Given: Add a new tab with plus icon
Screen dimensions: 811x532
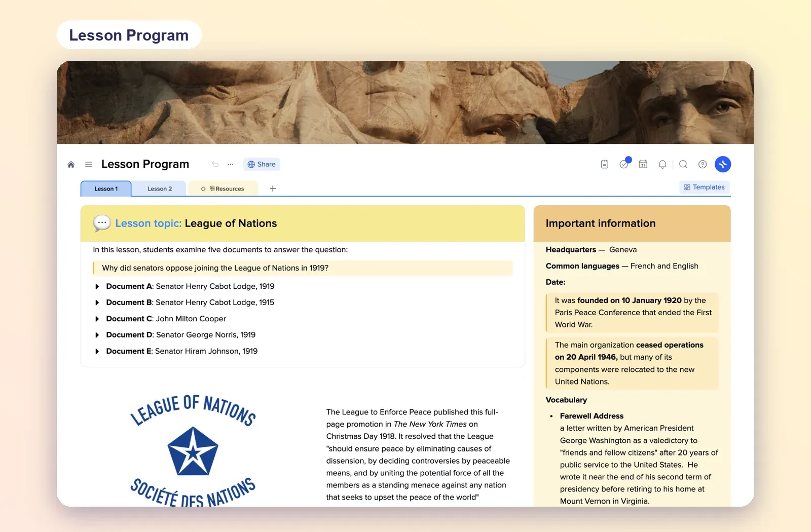Looking at the screenshot, I should point(273,188).
